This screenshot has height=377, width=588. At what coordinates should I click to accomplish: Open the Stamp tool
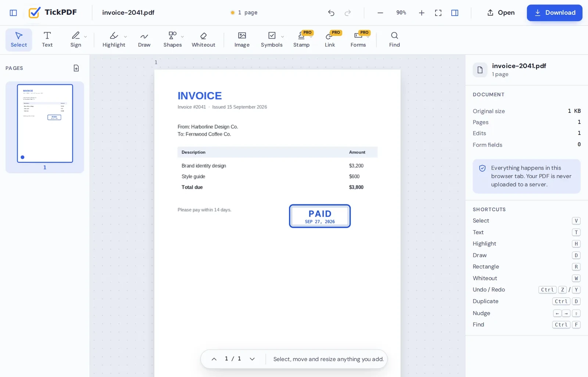tap(301, 40)
